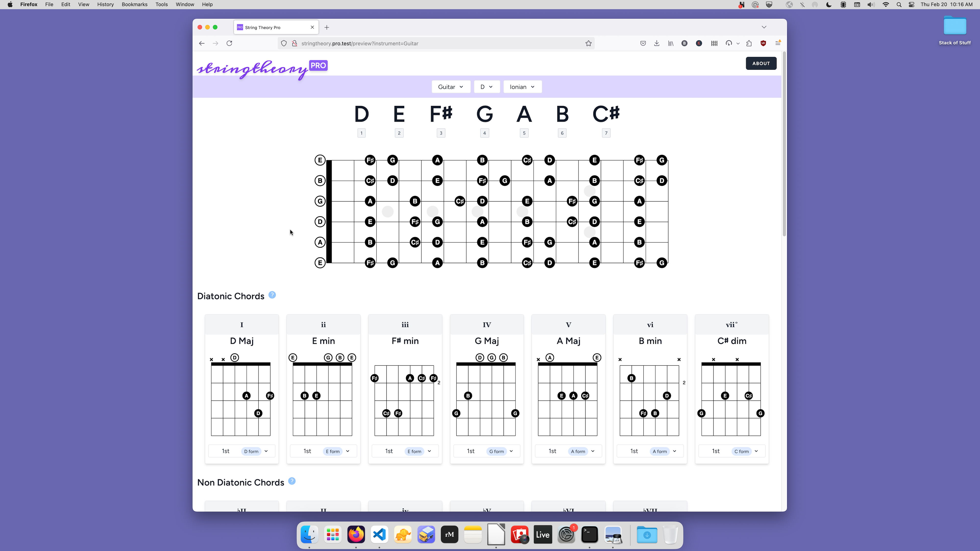Screen dimensions: 980x551
Task: Click the C# scale note heading
Action: tap(606, 114)
